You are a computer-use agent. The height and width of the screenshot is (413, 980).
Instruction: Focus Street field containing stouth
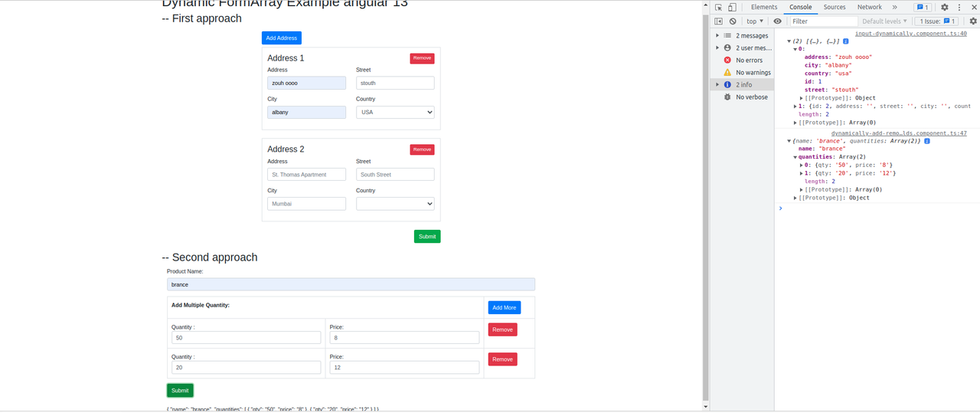395,83
